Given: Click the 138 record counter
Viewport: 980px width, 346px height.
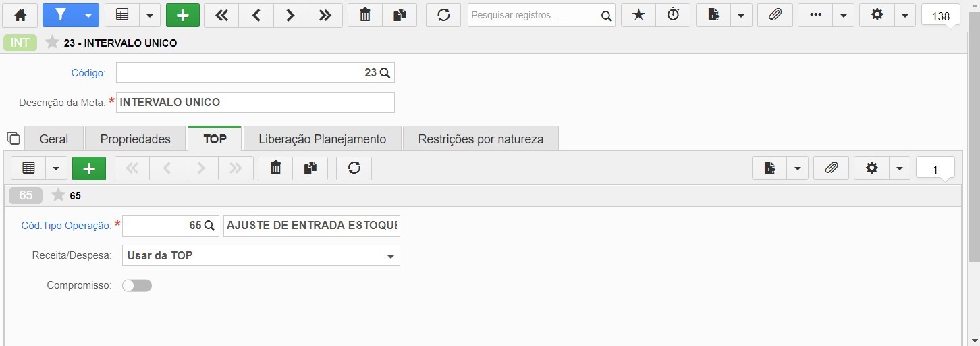Looking at the screenshot, I should pyautogui.click(x=941, y=16).
